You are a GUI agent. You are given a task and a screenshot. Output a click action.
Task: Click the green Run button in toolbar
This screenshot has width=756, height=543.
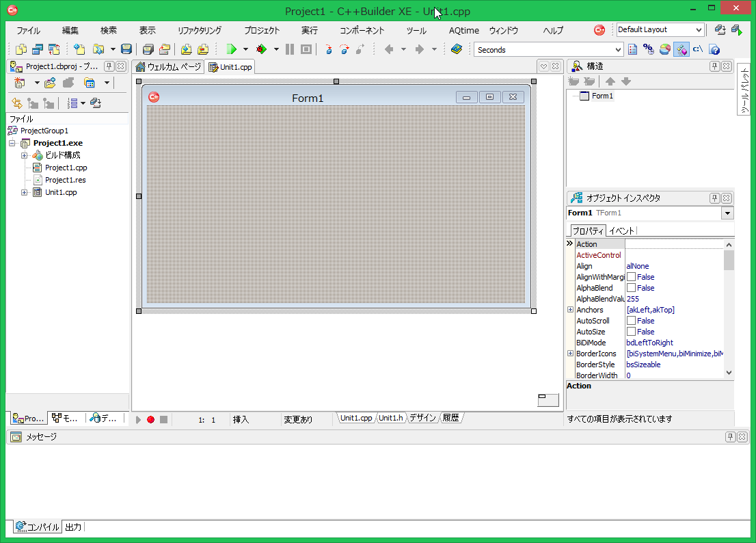coord(231,49)
